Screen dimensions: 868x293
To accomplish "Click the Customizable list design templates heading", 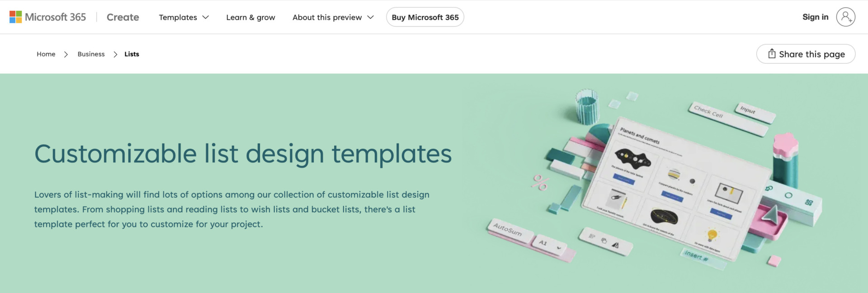I will coord(243,154).
